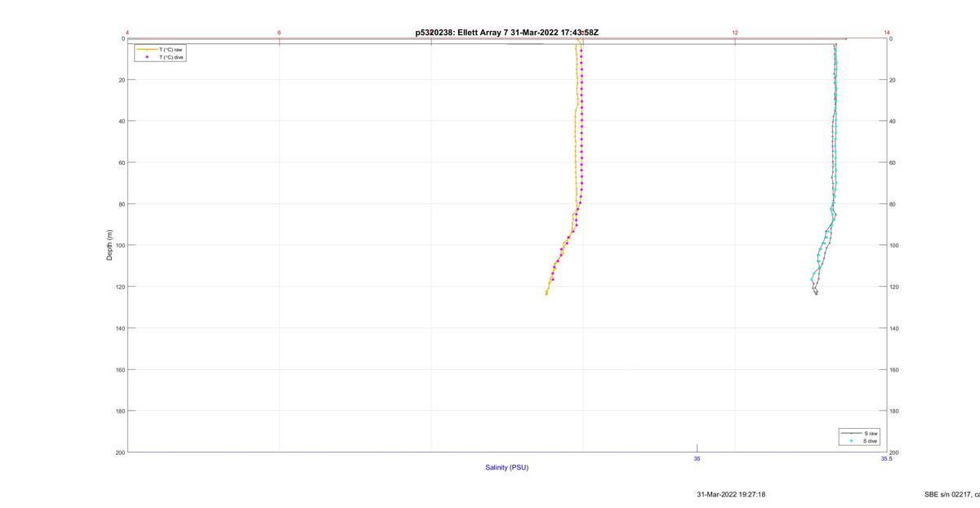
Task: Click the '200' depth tick on left axis
Action: tap(120, 452)
